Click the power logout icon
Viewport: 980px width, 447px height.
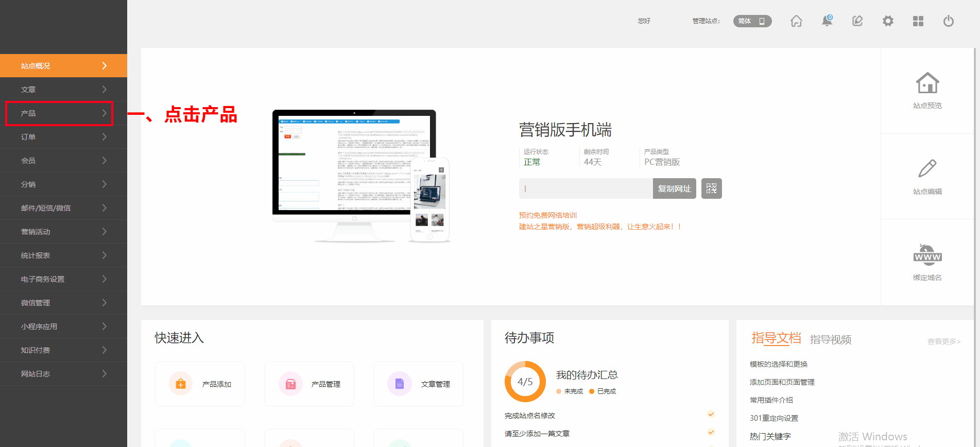[949, 21]
